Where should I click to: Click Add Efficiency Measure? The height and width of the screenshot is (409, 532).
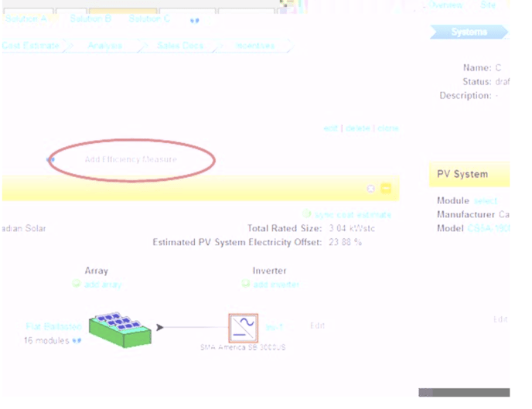coord(131,159)
